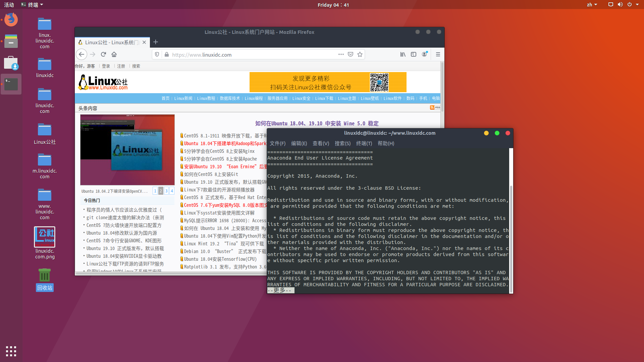
Task: Click the terminal 编辑(E) menu
Action: pos(299,143)
